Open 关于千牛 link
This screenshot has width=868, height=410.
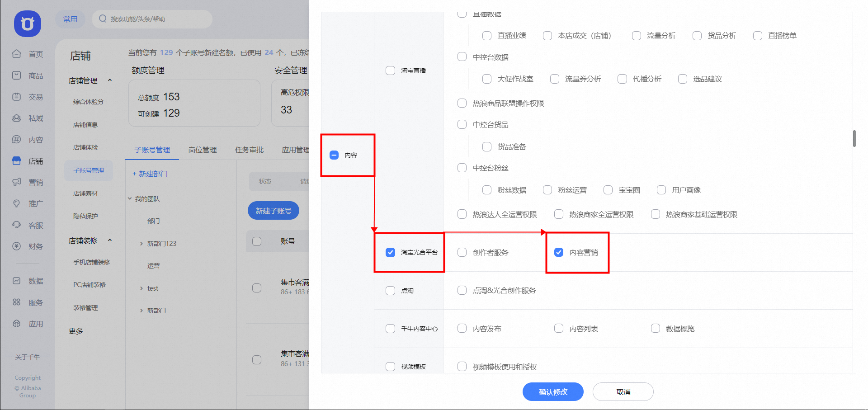click(x=28, y=357)
